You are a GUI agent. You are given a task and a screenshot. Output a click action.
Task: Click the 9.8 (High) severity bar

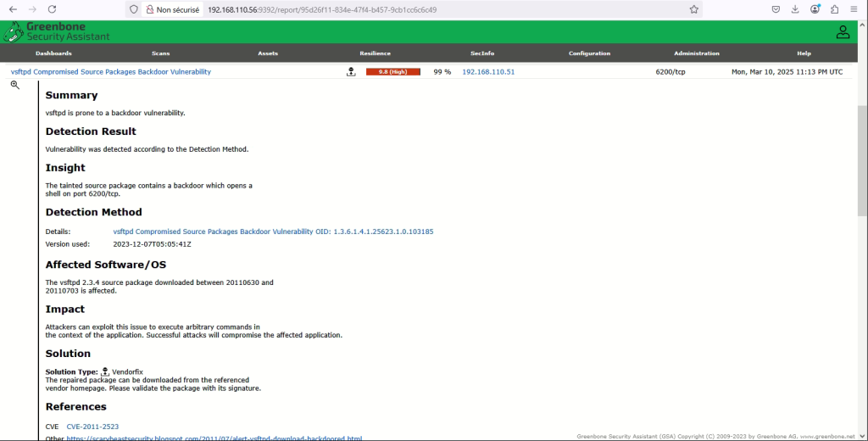[x=393, y=72]
